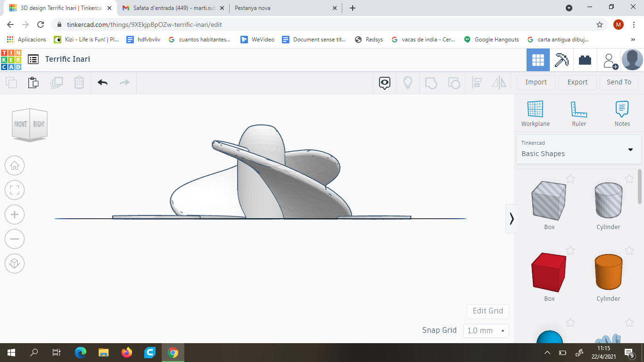Click the Align tool icon
This screenshot has height=362, width=644.
[x=477, y=83]
